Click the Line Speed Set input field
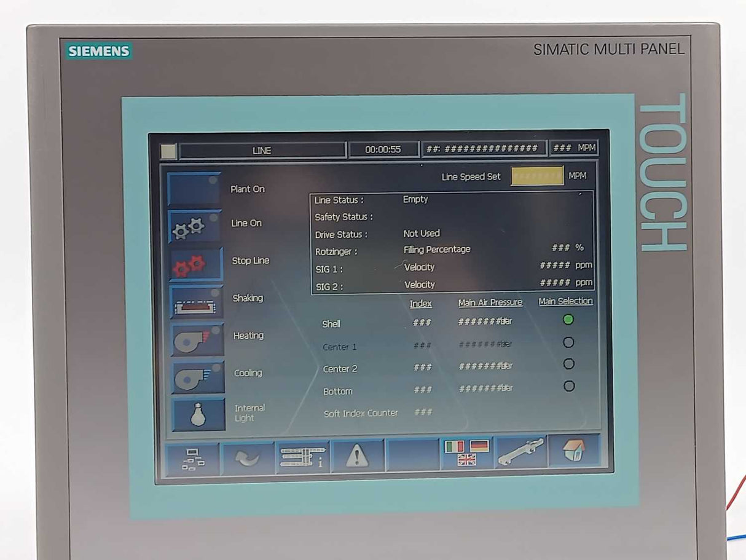Image resolution: width=746 pixels, height=560 pixels. pyautogui.click(x=537, y=176)
